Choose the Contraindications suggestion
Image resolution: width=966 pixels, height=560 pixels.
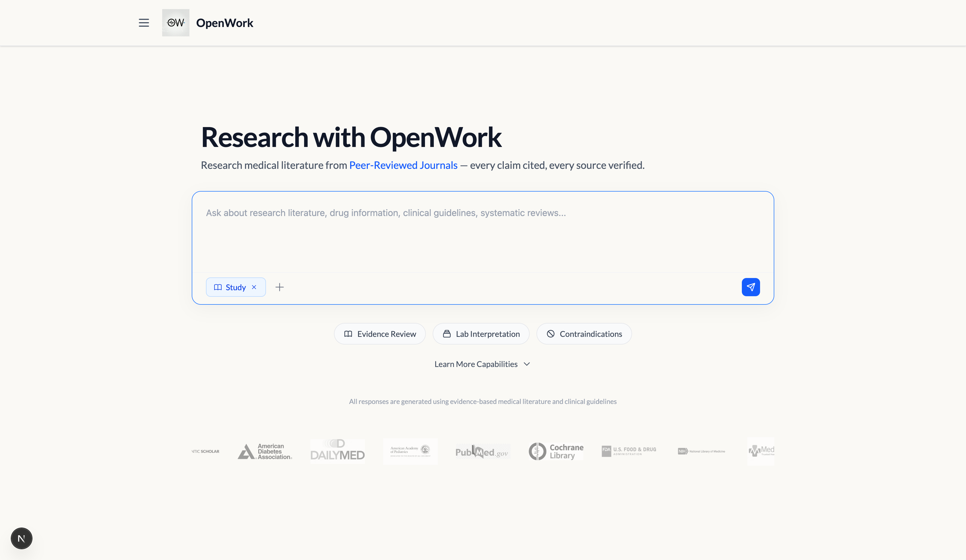tap(584, 334)
